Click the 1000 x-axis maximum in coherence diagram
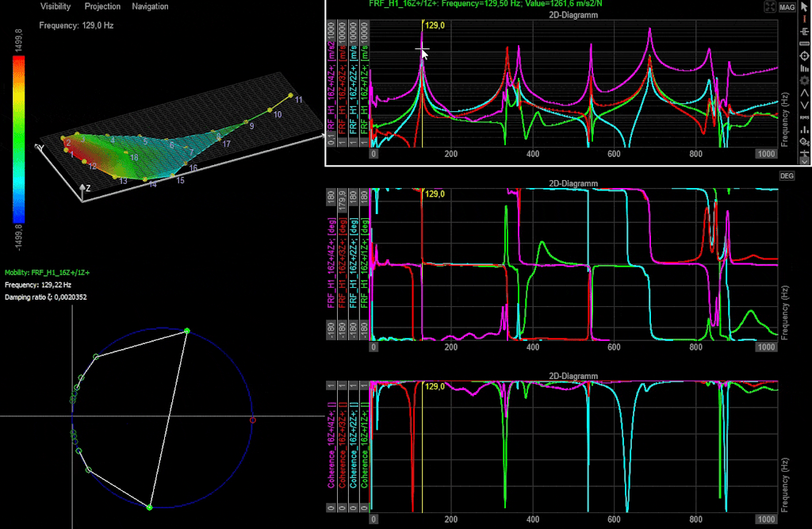 (766, 519)
